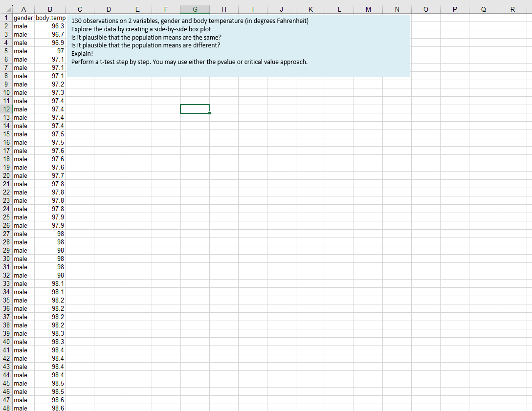
Task: Select row 41 header
Action: [6, 350]
